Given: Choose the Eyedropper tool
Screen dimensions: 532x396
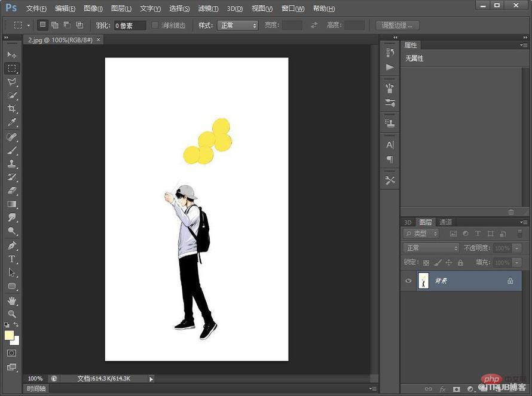Looking at the screenshot, I should pos(12,122).
